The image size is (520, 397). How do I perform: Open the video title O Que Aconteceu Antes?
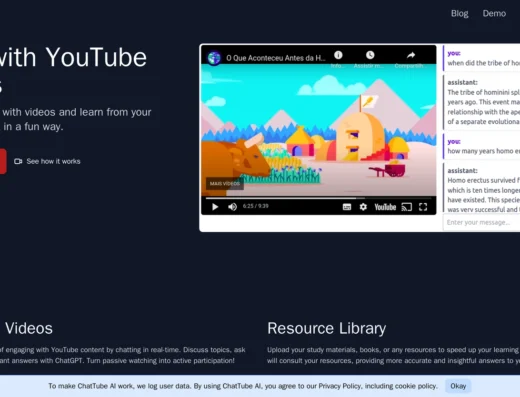pos(276,58)
